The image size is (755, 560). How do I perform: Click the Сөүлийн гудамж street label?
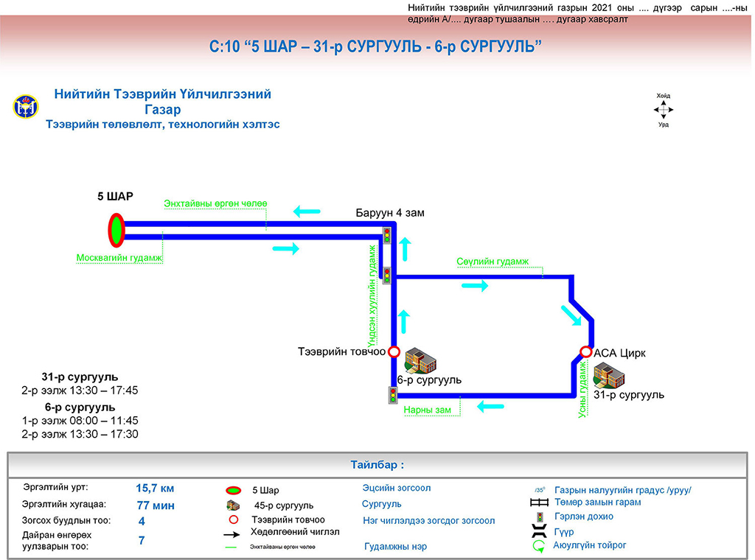pyautogui.click(x=493, y=262)
